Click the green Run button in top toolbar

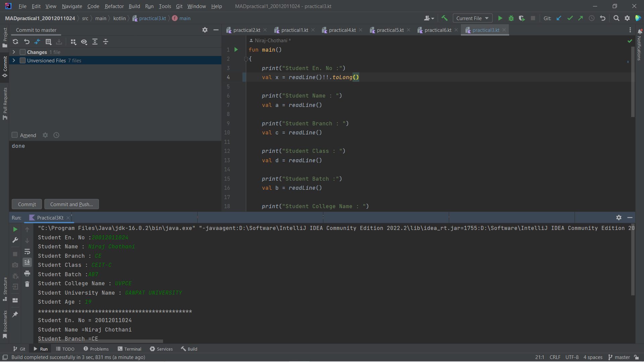point(500,18)
